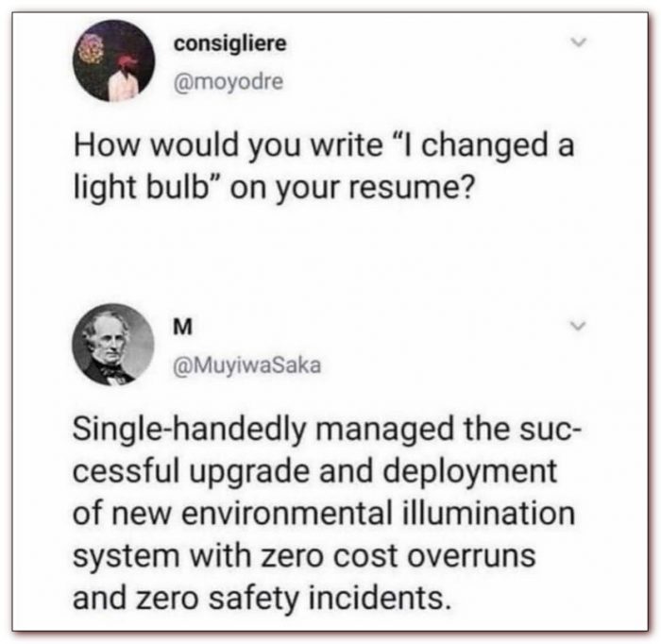Click consigliere's profile avatar
Screen dimensions: 661x644
(115, 61)
